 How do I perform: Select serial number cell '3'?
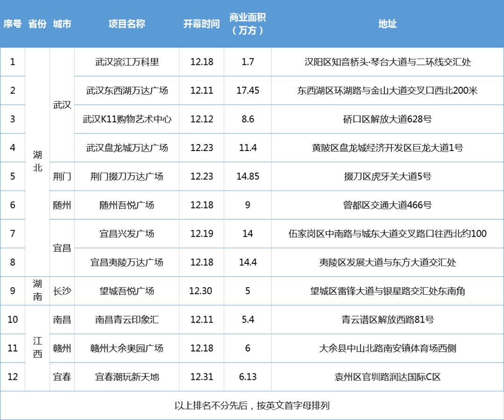pyautogui.click(x=13, y=119)
